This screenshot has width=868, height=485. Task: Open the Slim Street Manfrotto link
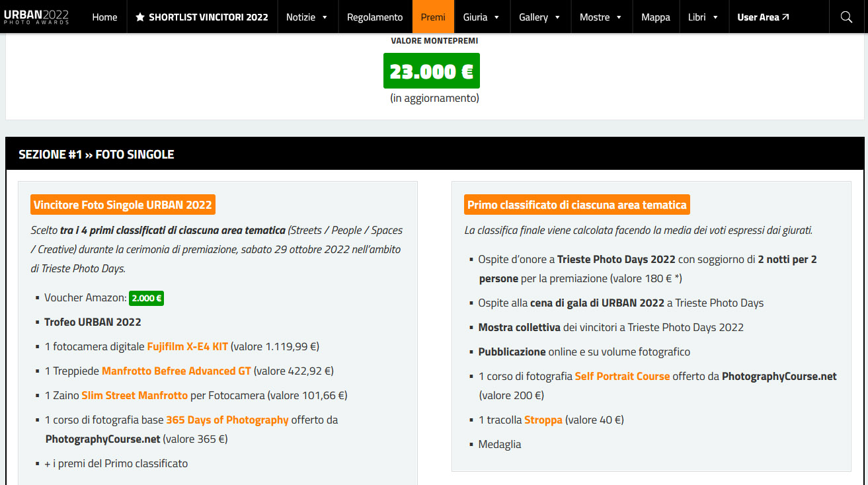pyautogui.click(x=135, y=395)
